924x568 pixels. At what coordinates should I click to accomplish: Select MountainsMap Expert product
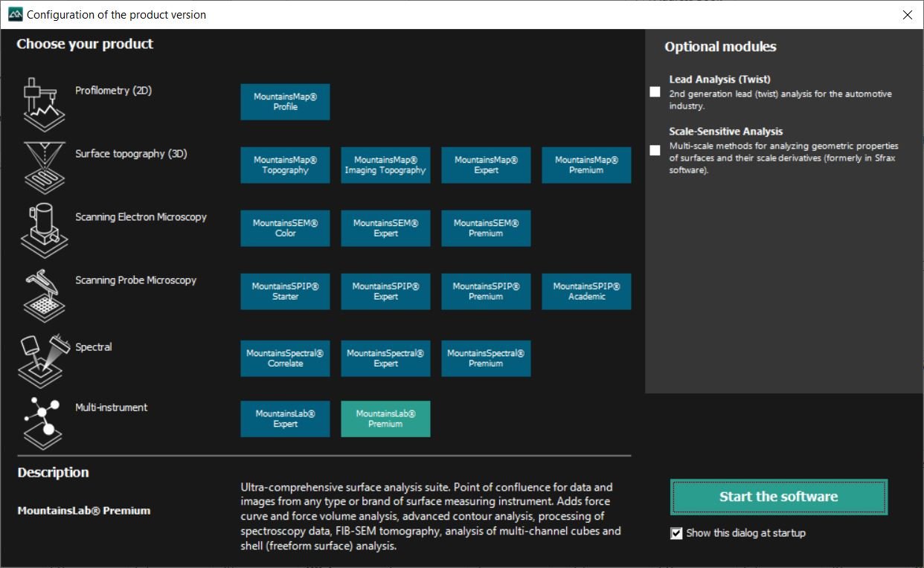486,165
